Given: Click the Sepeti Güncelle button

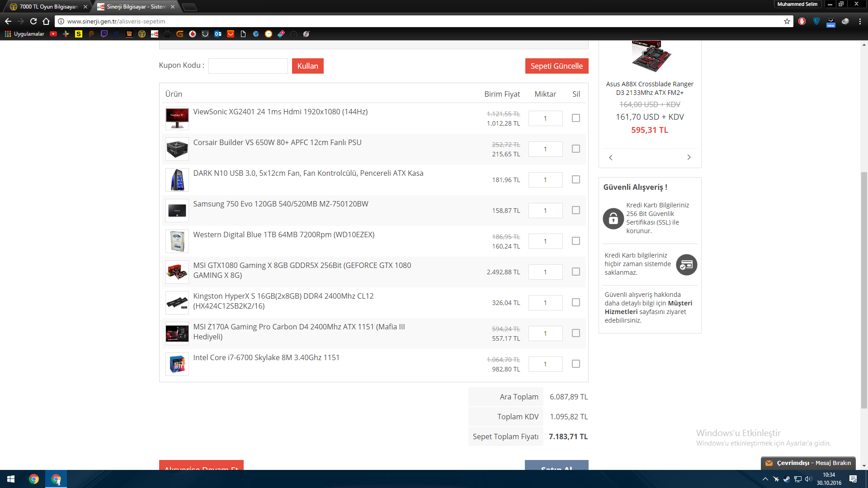Looking at the screenshot, I should [557, 66].
